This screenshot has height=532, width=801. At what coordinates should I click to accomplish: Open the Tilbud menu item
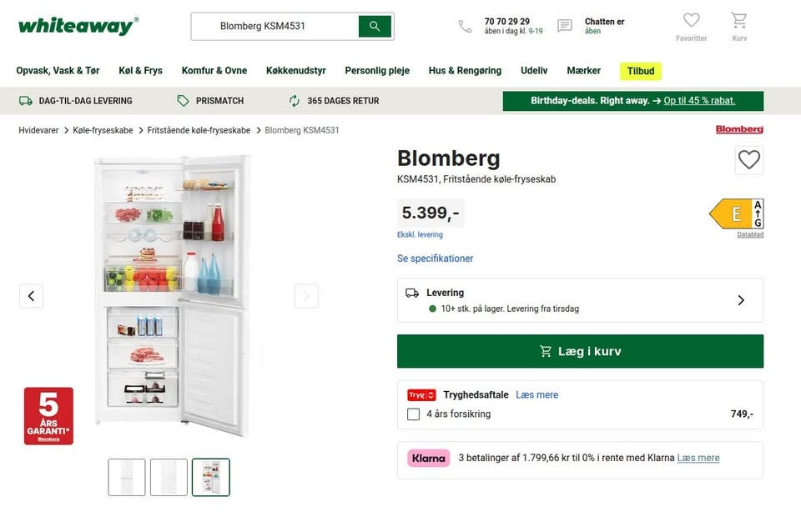[641, 71]
